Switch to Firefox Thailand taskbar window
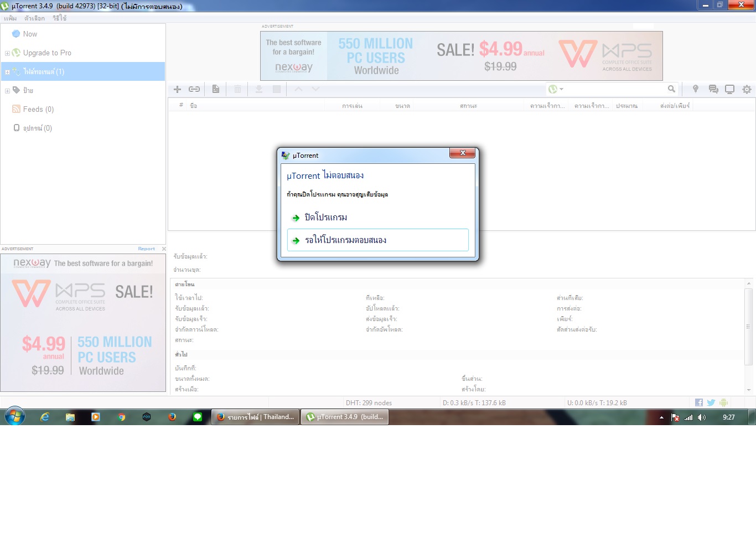This screenshot has height=558, width=756. tap(256, 417)
